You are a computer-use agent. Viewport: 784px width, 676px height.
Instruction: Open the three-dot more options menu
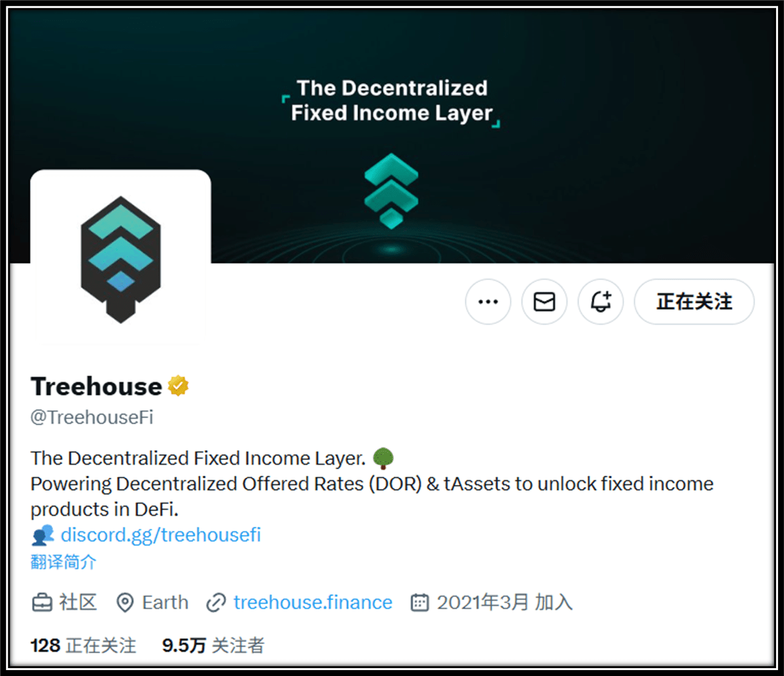click(488, 302)
